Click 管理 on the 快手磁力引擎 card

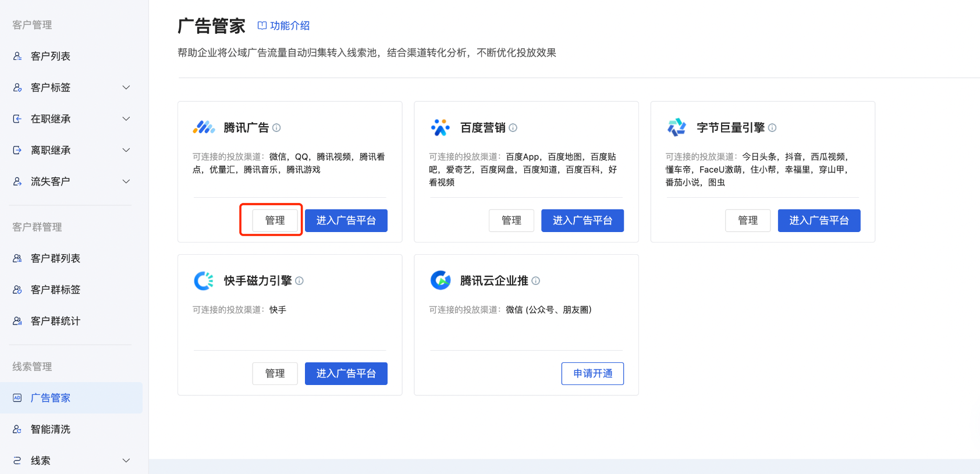pyautogui.click(x=275, y=373)
